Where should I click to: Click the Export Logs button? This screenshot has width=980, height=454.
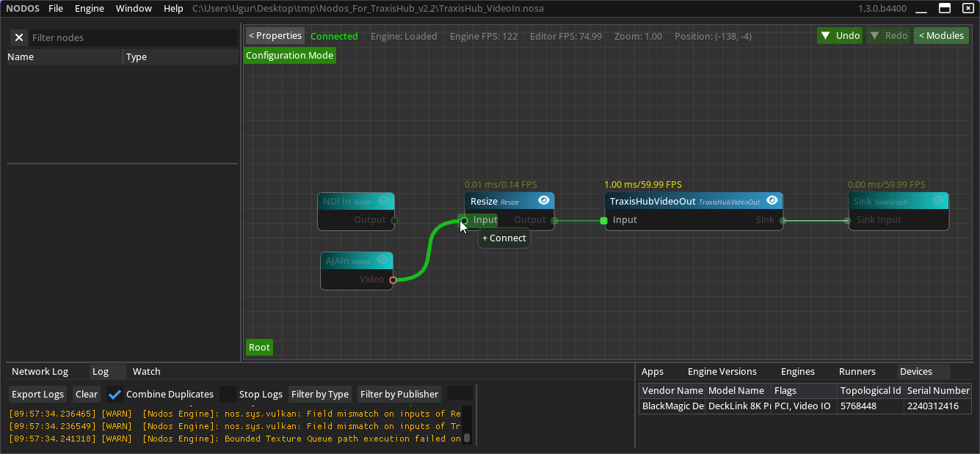[x=37, y=395]
